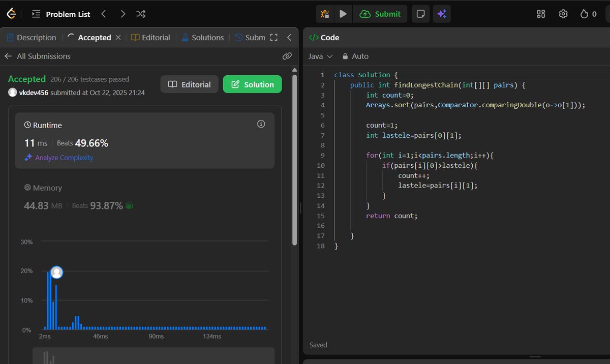Click the 'Saved' status text in editor
The height and width of the screenshot is (364, 610).
pyautogui.click(x=318, y=345)
